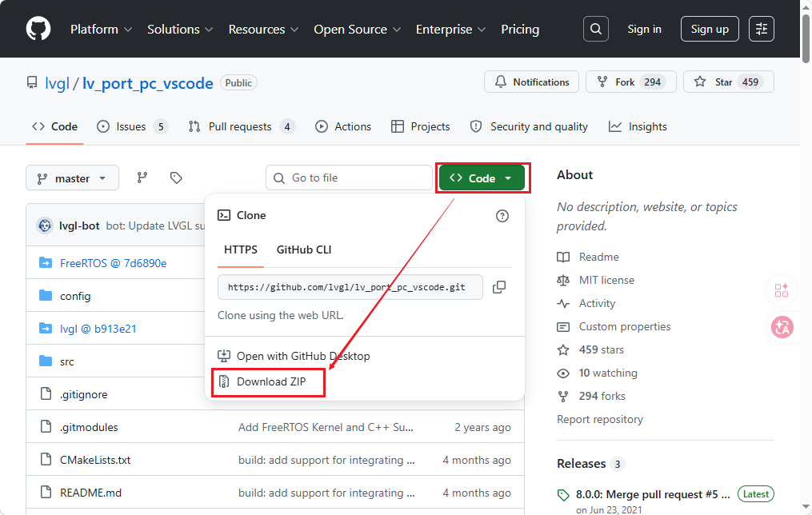Expand the Open Source menu
Screen dimensions: 812x515
[x=357, y=30]
